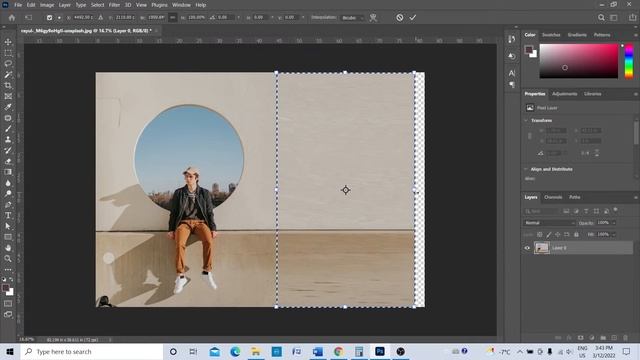Select the Hand tool
The width and height of the screenshot is (640, 360).
[8, 248]
